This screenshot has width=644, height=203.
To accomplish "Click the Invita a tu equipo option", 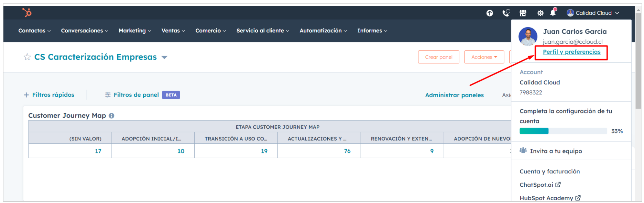I will coord(556,151).
